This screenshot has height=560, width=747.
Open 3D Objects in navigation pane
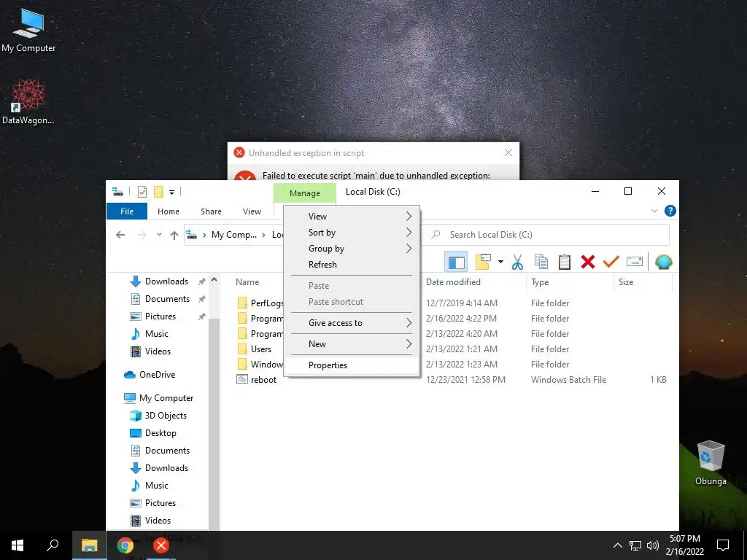click(158, 416)
